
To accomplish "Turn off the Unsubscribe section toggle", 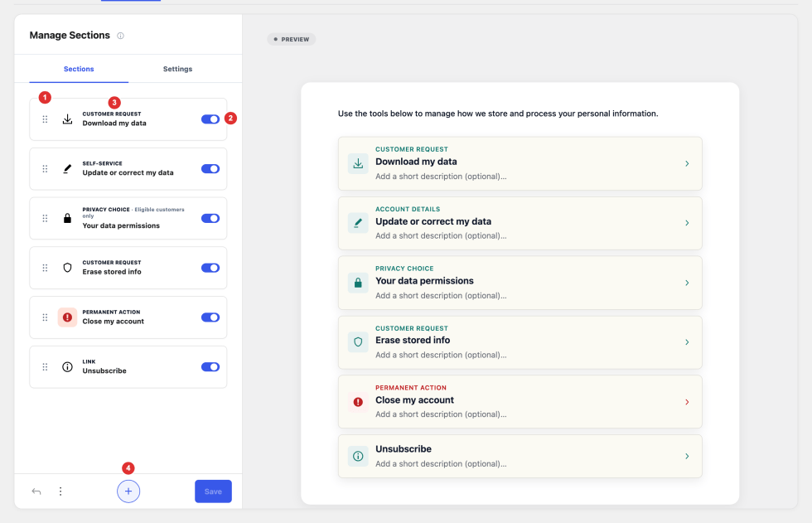I will (210, 367).
